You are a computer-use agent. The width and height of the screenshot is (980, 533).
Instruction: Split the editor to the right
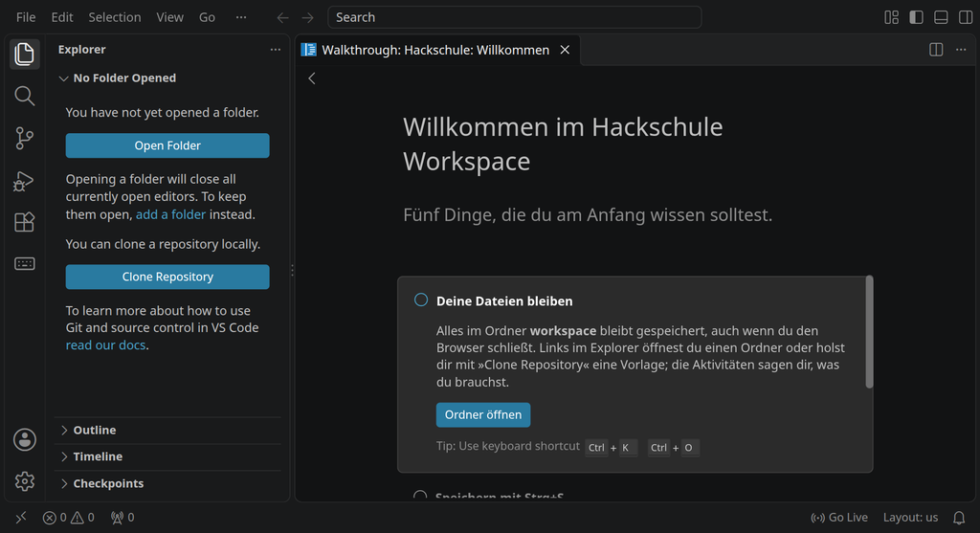coord(936,50)
